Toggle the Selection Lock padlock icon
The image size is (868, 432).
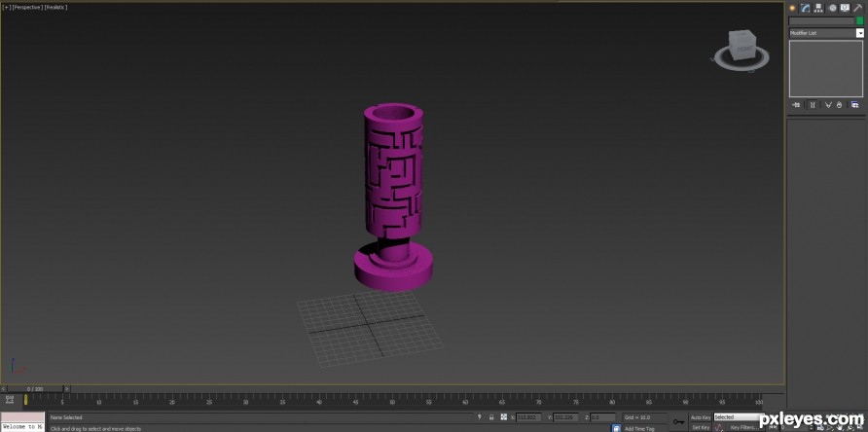point(491,417)
